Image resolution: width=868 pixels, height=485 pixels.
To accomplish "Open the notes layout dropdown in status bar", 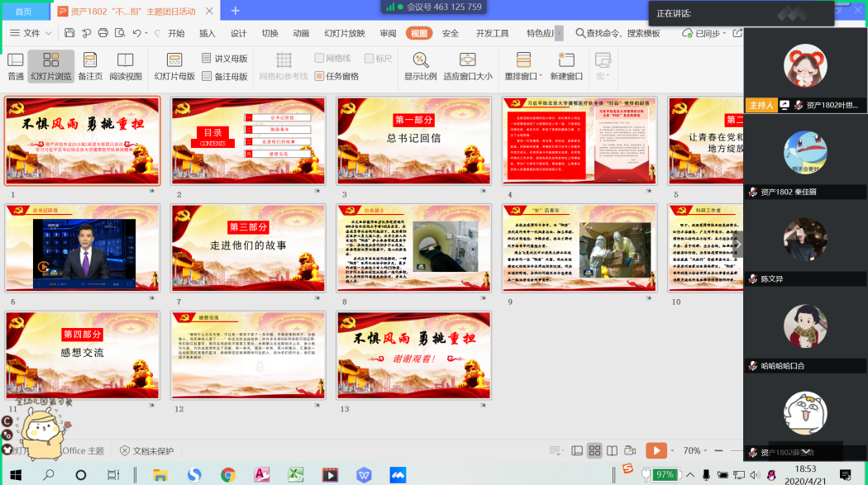I will (556, 451).
